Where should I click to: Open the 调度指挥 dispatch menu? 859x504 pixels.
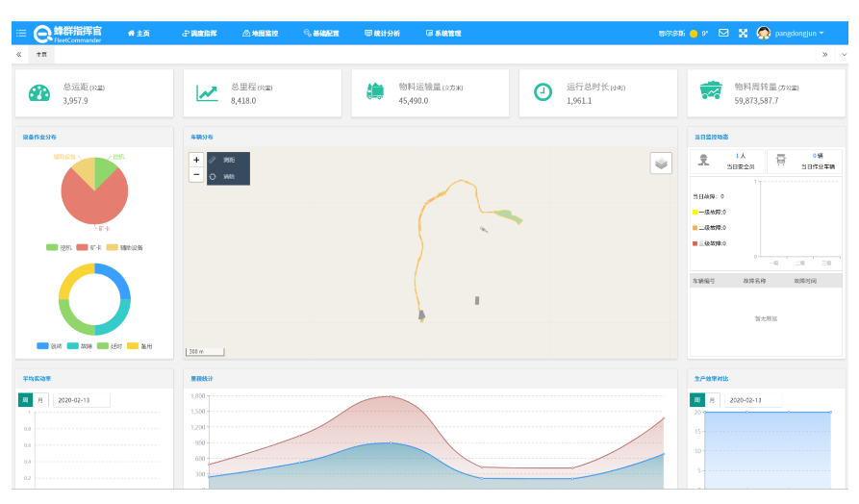[199, 34]
